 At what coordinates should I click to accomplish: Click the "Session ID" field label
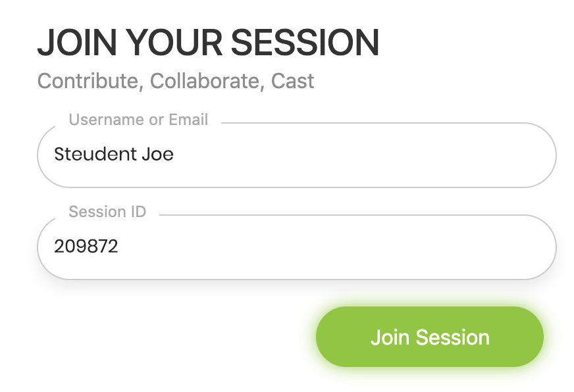pyautogui.click(x=107, y=212)
